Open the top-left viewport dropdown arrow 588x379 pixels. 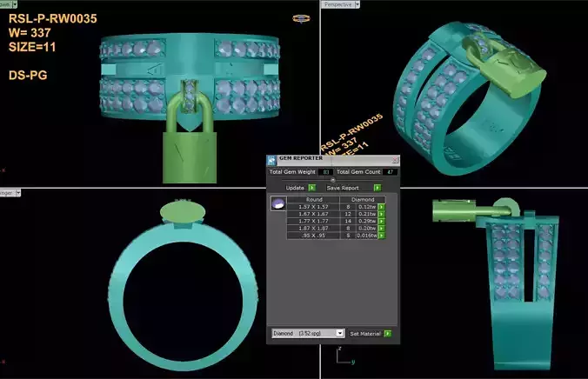click(15, 4)
